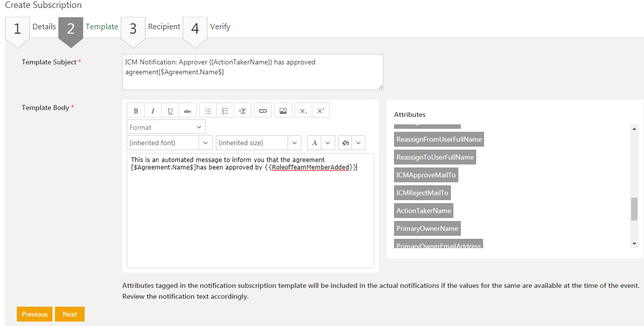Viewport: 644px width, 326px height.
Task: Apply superscript formatting
Action: coord(320,109)
